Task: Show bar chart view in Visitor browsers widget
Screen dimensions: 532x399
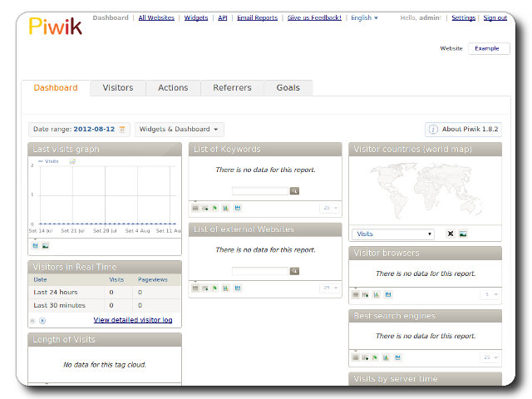Action: (377, 294)
